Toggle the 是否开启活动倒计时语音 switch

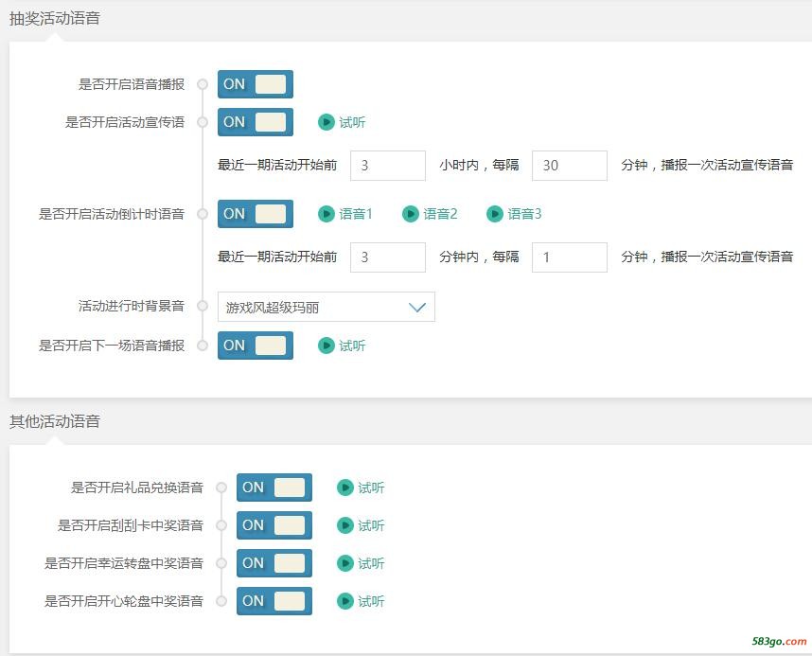click(256, 214)
